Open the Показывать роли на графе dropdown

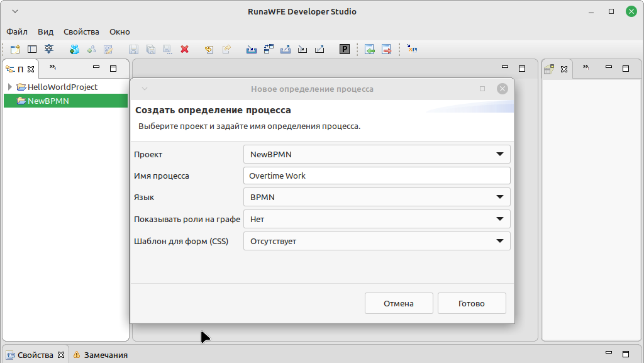tap(377, 220)
